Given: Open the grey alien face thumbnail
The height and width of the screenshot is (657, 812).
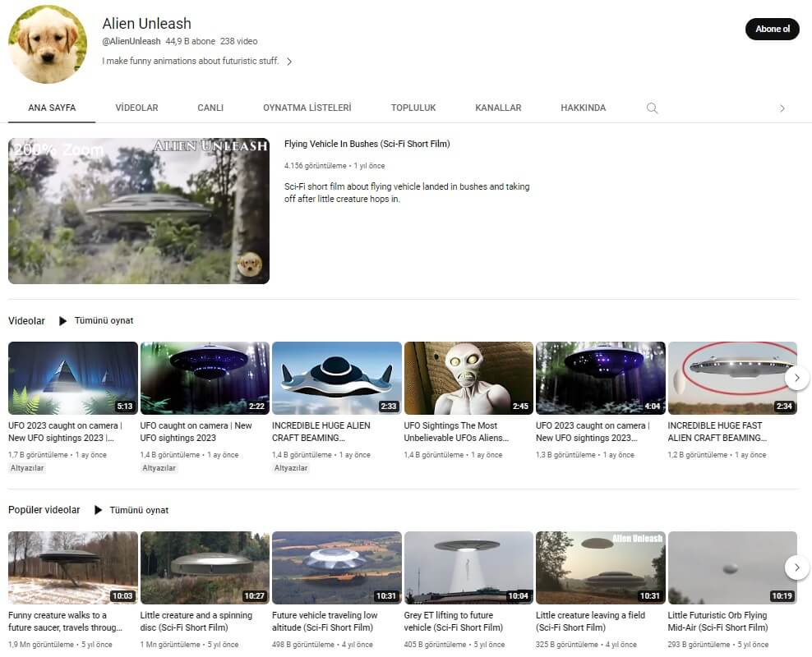Looking at the screenshot, I should click(468, 378).
